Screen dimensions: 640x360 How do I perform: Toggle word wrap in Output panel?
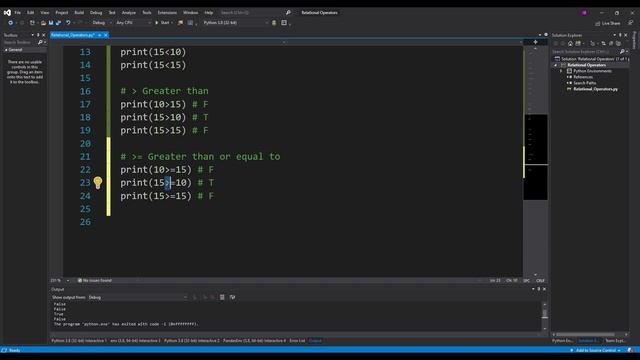(232, 298)
